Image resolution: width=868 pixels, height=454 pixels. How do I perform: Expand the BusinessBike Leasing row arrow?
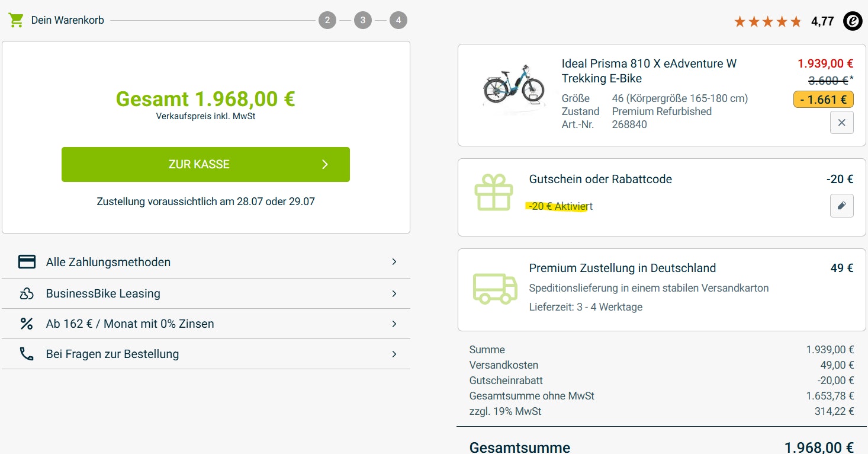click(394, 293)
